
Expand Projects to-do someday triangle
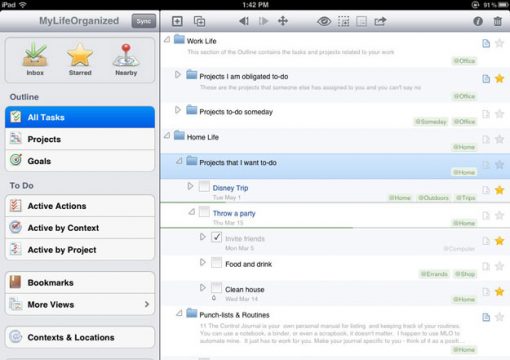pyautogui.click(x=178, y=110)
